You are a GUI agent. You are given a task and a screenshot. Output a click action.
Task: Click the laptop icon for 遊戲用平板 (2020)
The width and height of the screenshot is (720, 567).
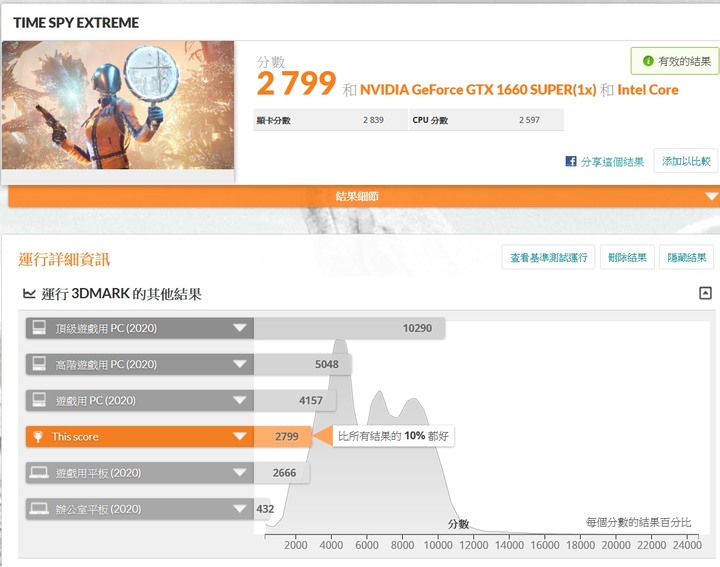coord(39,472)
